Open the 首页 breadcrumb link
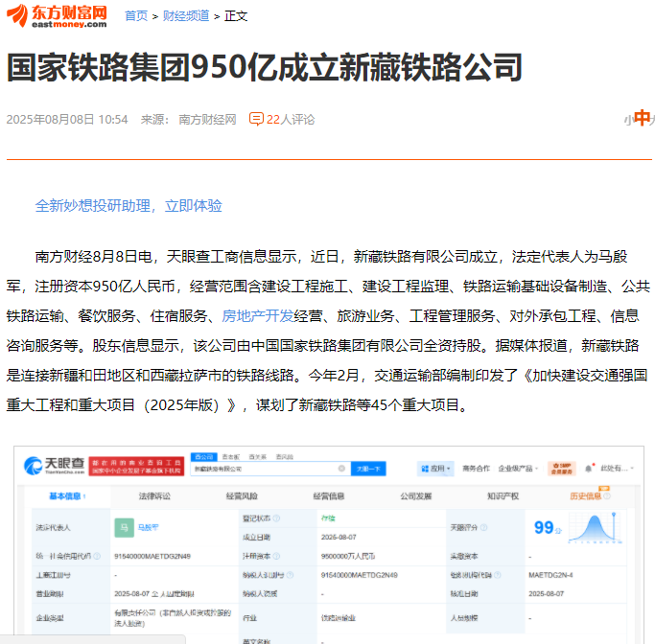655x644 pixels. 136,16
